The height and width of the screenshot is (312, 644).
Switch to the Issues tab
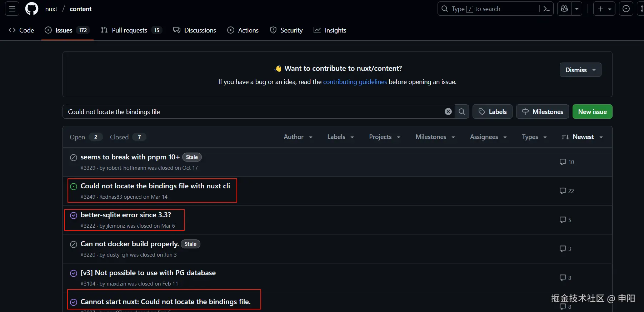click(67, 30)
